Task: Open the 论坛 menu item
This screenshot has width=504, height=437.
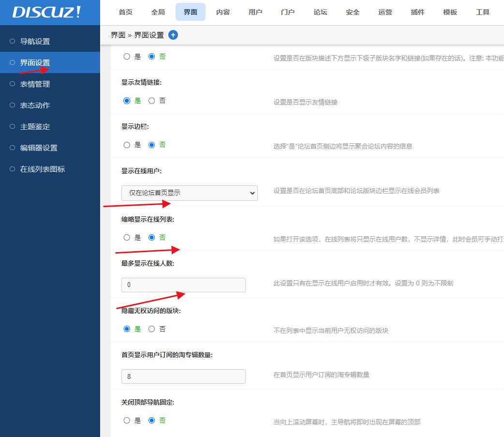Action: tap(320, 12)
